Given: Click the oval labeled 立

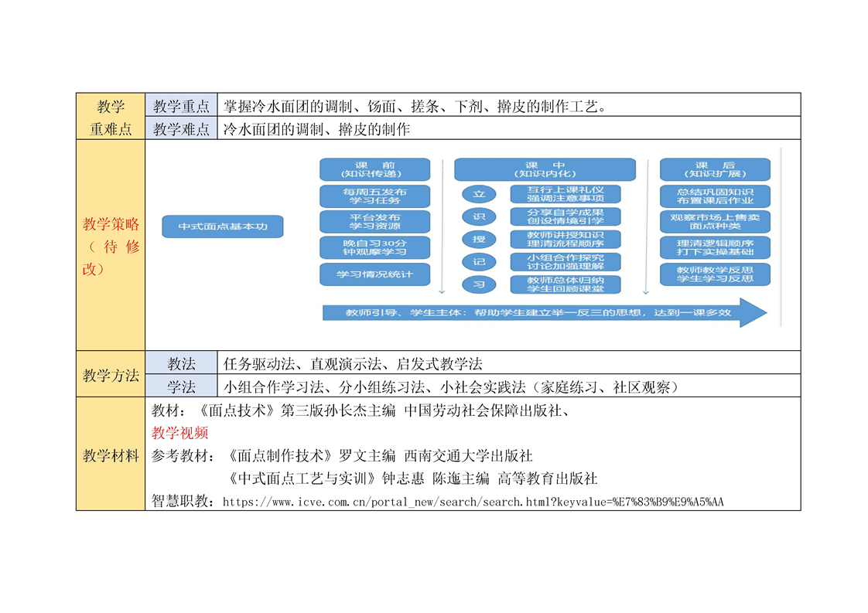Looking at the screenshot, I should [479, 193].
